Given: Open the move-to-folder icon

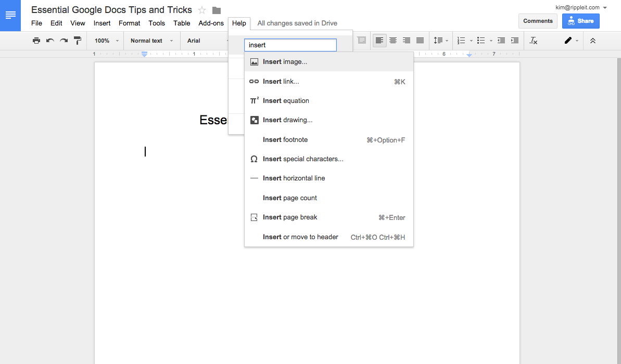Looking at the screenshot, I should (x=216, y=10).
